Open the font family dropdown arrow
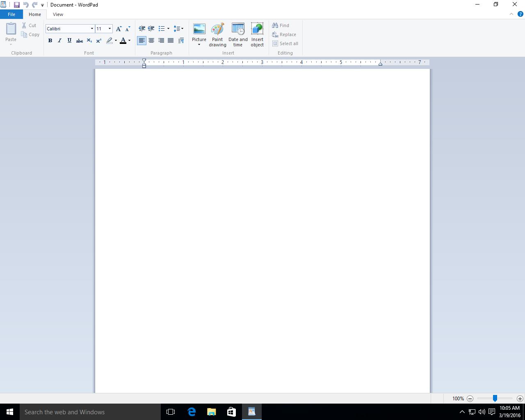 pos(92,29)
